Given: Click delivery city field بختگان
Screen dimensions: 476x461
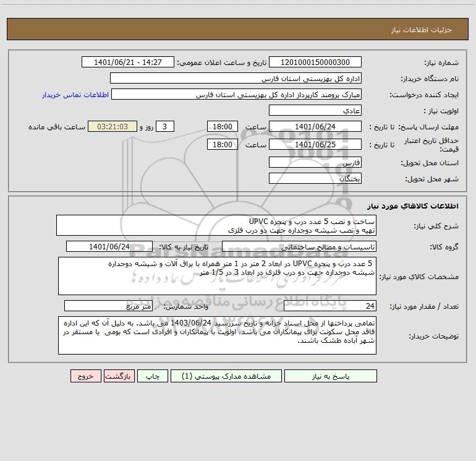Looking at the screenshot, I should click(x=315, y=178).
